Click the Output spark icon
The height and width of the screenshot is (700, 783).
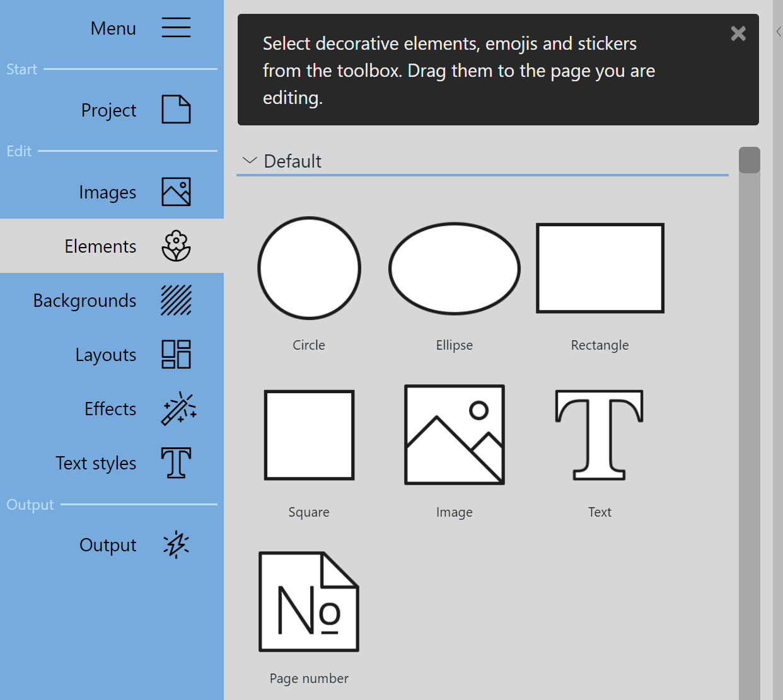(x=177, y=544)
